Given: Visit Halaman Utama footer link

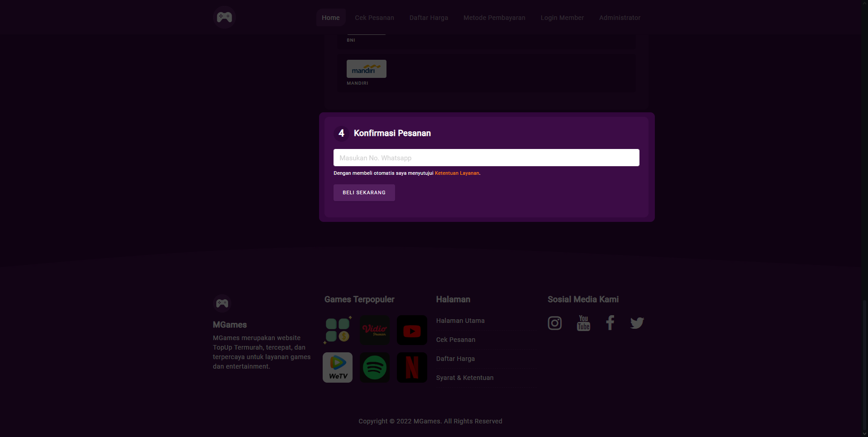Looking at the screenshot, I should click(x=460, y=321).
